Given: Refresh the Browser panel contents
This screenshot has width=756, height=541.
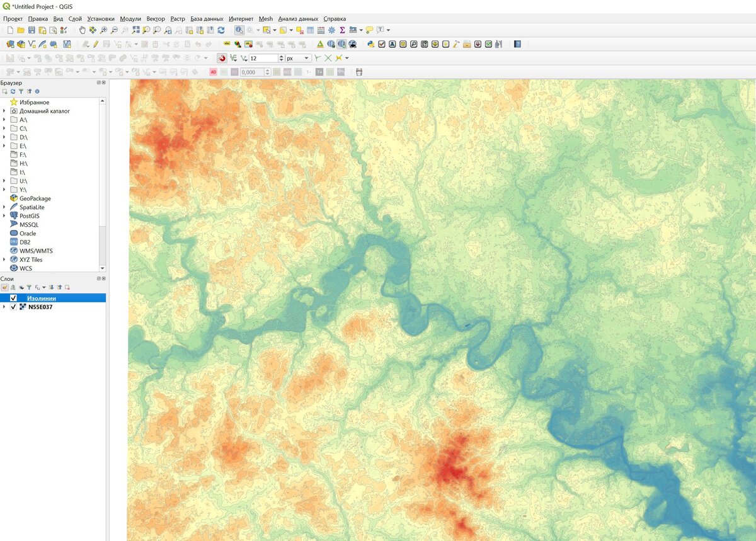Looking at the screenshot, I should (13, 91).
